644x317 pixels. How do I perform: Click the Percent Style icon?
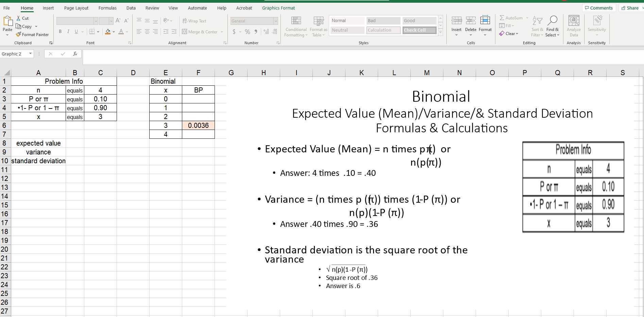(247, 32)
